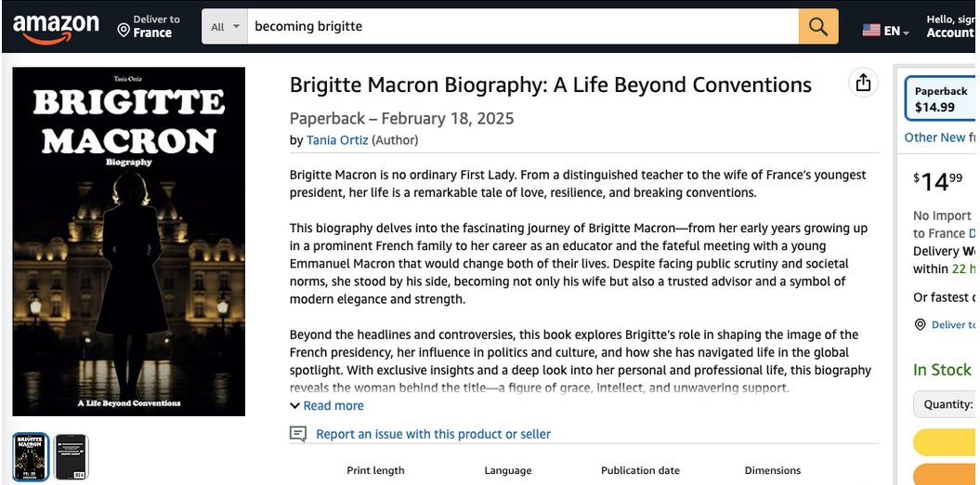980x485 pixels.
Task: Select the back cover thumbnail
Action: click(71, 457)
